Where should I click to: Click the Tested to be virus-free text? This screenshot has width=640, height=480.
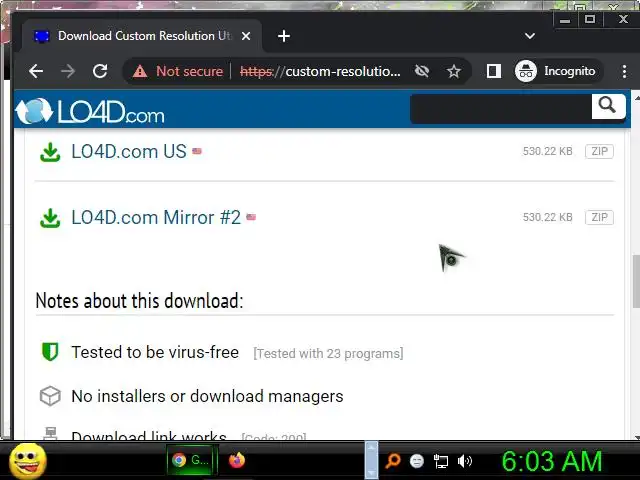(x=155, y=352)
